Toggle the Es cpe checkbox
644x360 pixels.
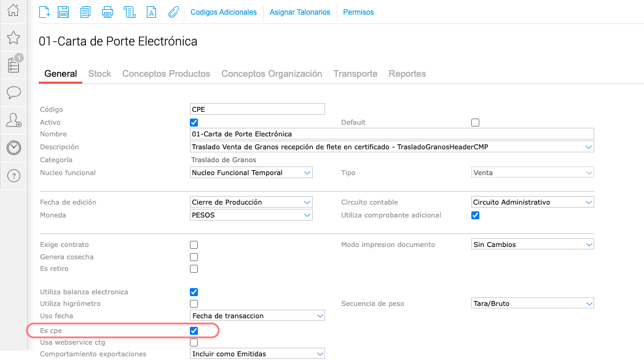194,331
